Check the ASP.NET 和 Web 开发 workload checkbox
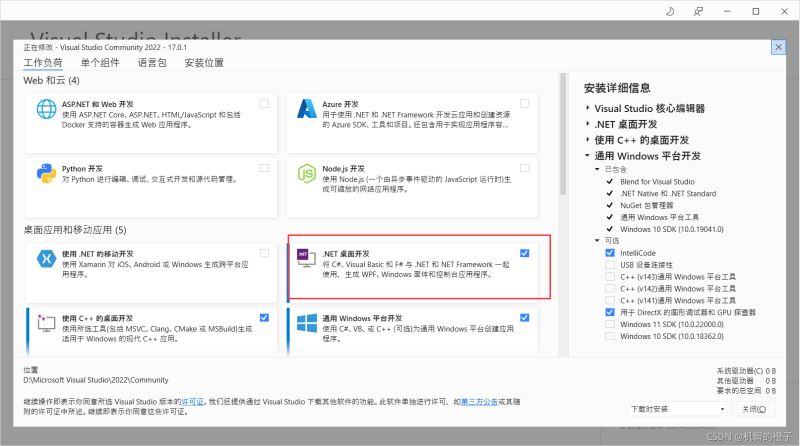The image size is (800, 446). [x=264, y=104]
